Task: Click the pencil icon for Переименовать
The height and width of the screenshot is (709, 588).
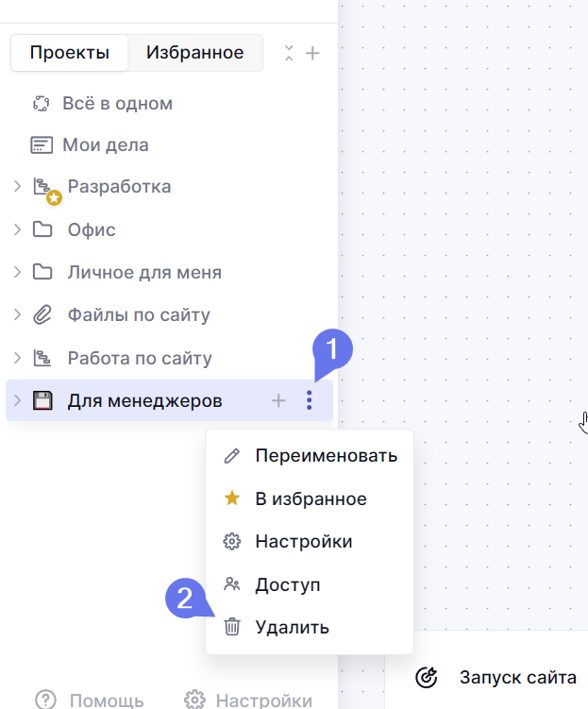Action: tap(232, 456)
